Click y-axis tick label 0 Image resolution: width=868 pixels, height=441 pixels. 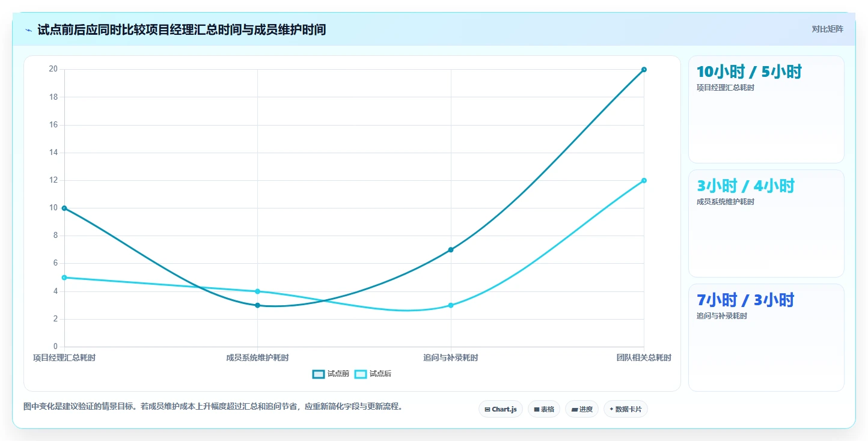[x=55, y=347]
